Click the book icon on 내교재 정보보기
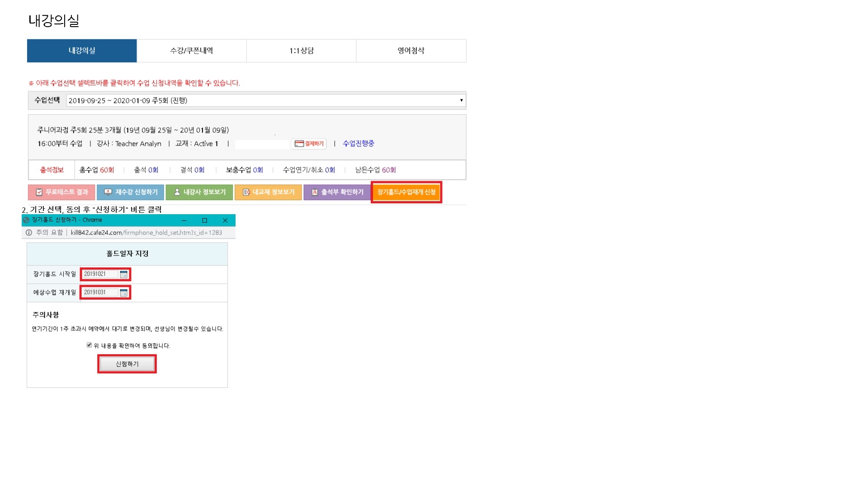This screenshot has width=868, height=488. point(246,192)
